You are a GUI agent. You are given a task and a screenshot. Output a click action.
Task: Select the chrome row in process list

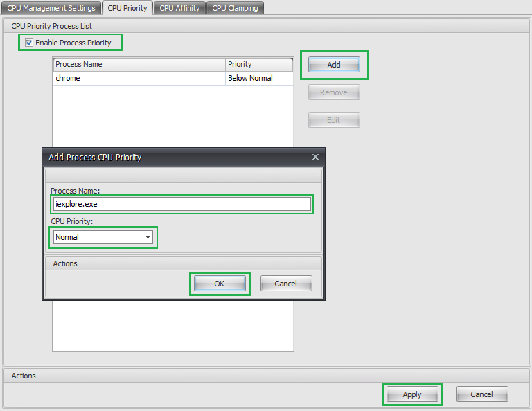(139, 78)
